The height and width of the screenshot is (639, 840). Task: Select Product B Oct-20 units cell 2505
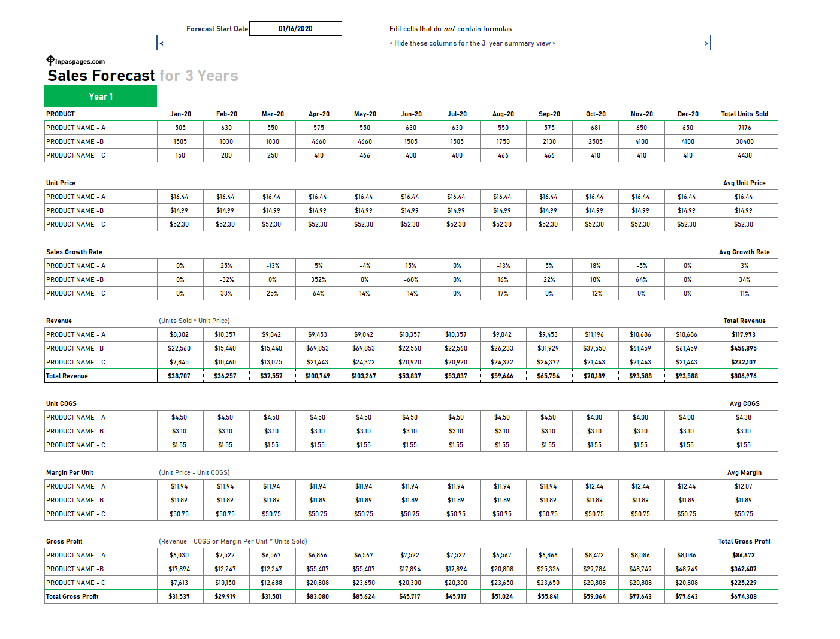pyautogui.click(x=596, y=141)
